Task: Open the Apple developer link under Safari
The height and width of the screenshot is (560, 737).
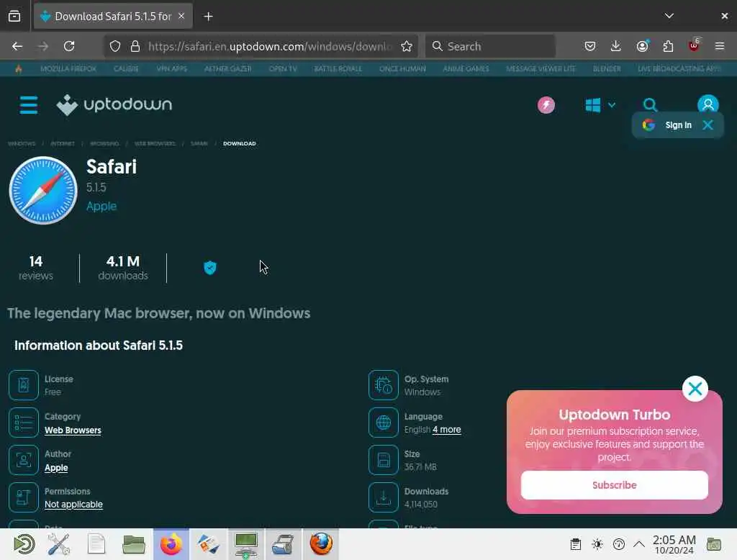Action: [101, 206]
